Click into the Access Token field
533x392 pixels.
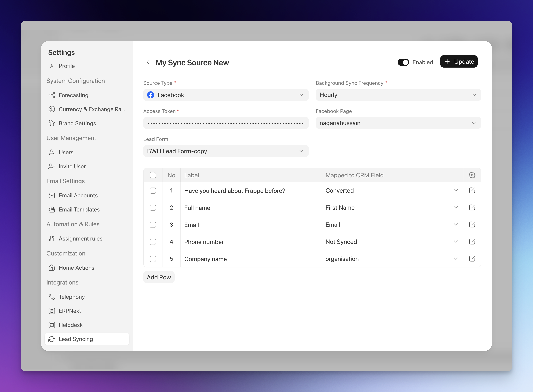click(x=225, y=123)
